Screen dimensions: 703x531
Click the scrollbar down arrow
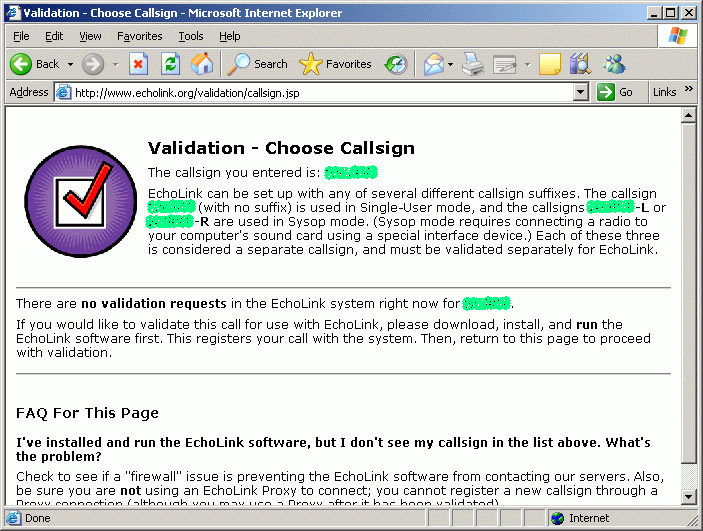tap(689, 496)
